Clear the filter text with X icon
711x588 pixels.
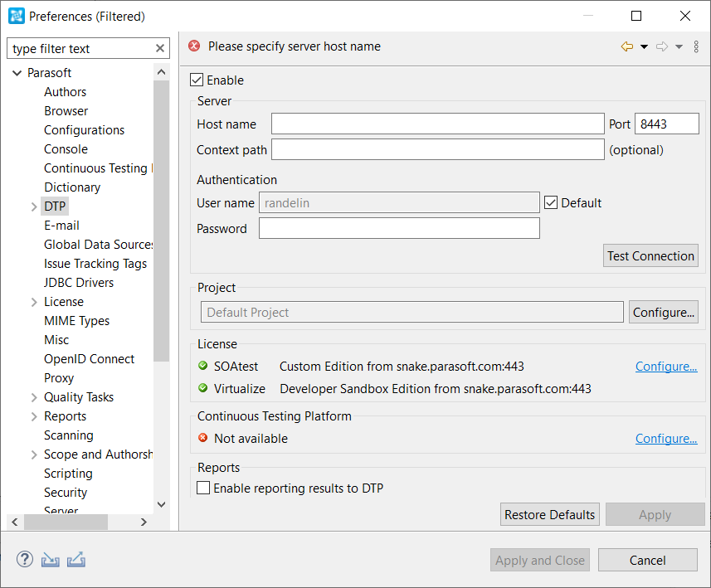159,48
